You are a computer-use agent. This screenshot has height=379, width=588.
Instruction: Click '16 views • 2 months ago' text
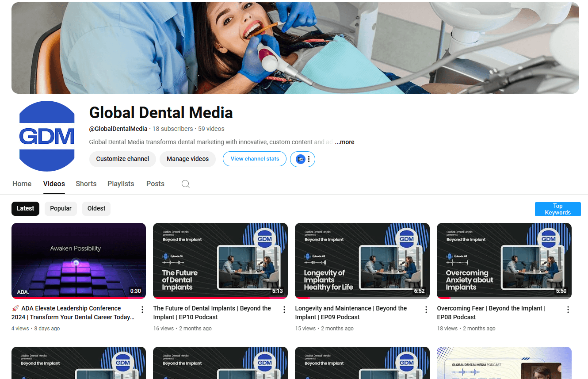pos(183,329)
